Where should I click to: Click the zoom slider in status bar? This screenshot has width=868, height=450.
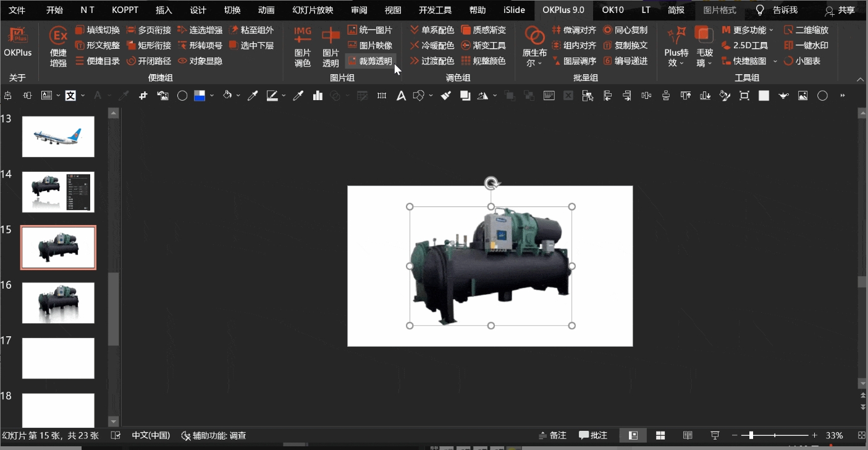click(x=751, y=435)
